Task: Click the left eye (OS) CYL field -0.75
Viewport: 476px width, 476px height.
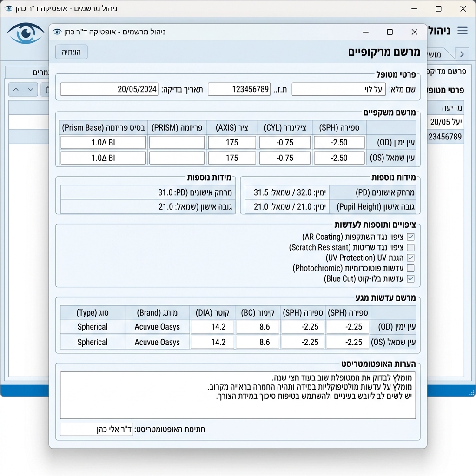Action: 285,158
